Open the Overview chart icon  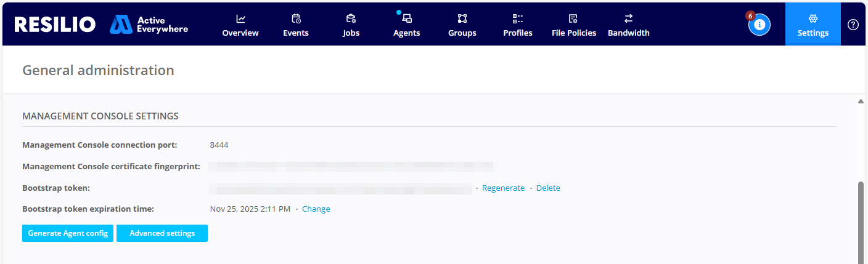coord(240,18)
